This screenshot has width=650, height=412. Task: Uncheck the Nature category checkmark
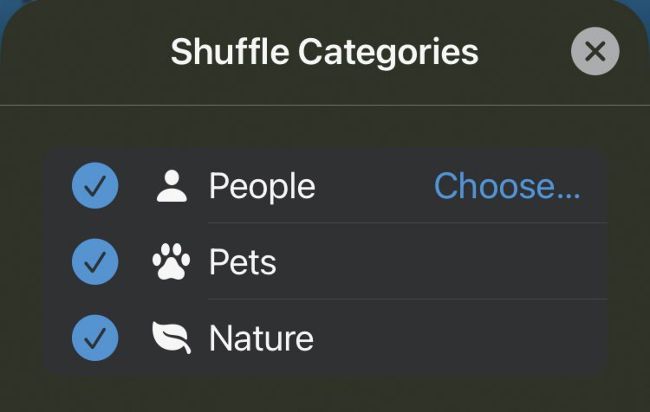click(95, 338)
